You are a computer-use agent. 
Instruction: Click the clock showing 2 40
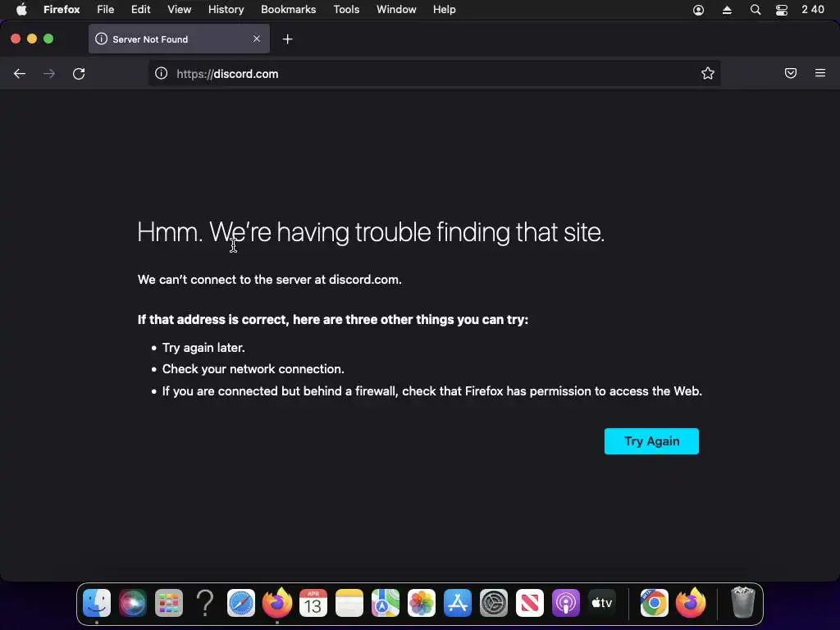click(x=813, y=10)
